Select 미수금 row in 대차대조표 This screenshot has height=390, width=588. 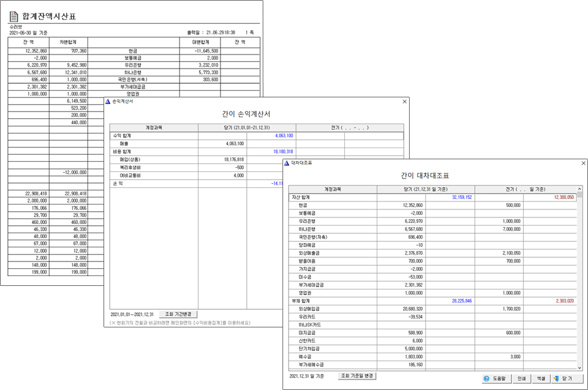(433, 277)
